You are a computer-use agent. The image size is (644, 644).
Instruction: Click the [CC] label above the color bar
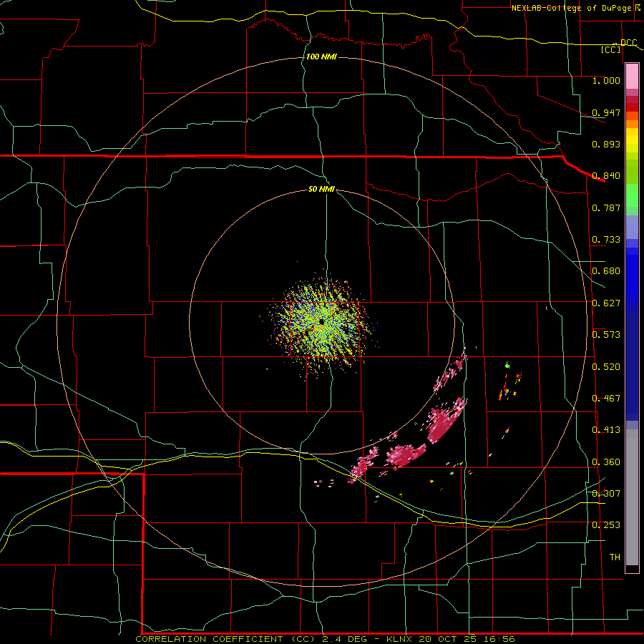pos(611,49)
